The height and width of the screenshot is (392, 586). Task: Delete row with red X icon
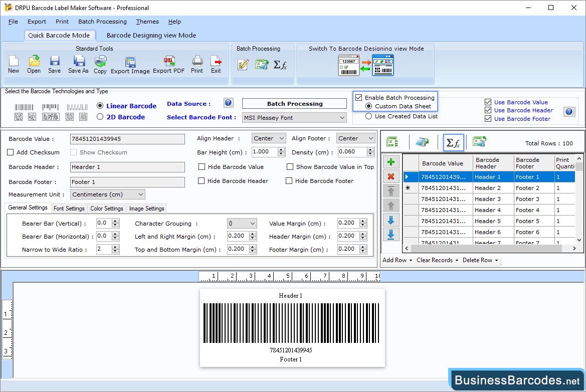pos(392,176)
